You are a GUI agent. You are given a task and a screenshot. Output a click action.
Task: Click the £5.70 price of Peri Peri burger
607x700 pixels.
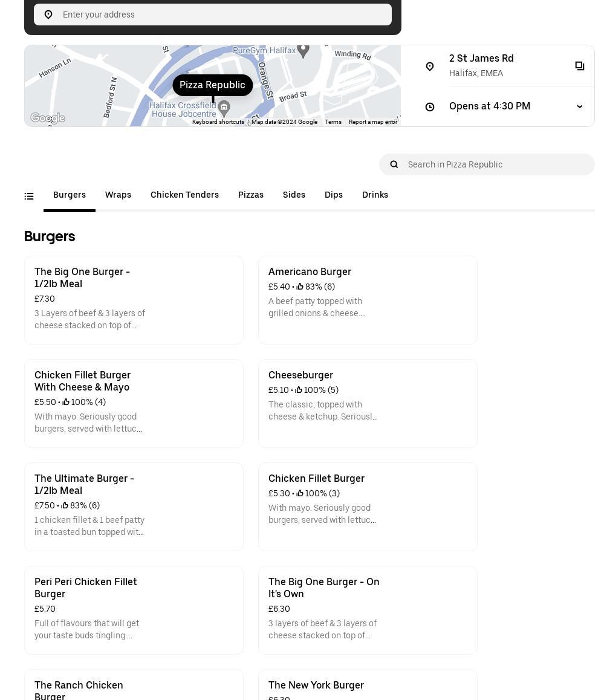[x=45, y=609]
